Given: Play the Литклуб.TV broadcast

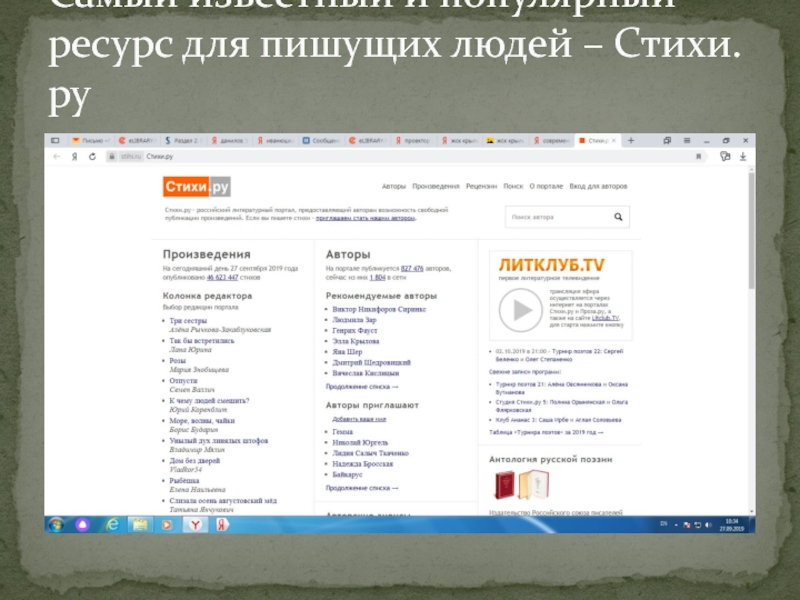Looking at the screenshot, I should (x=520, y=310).
